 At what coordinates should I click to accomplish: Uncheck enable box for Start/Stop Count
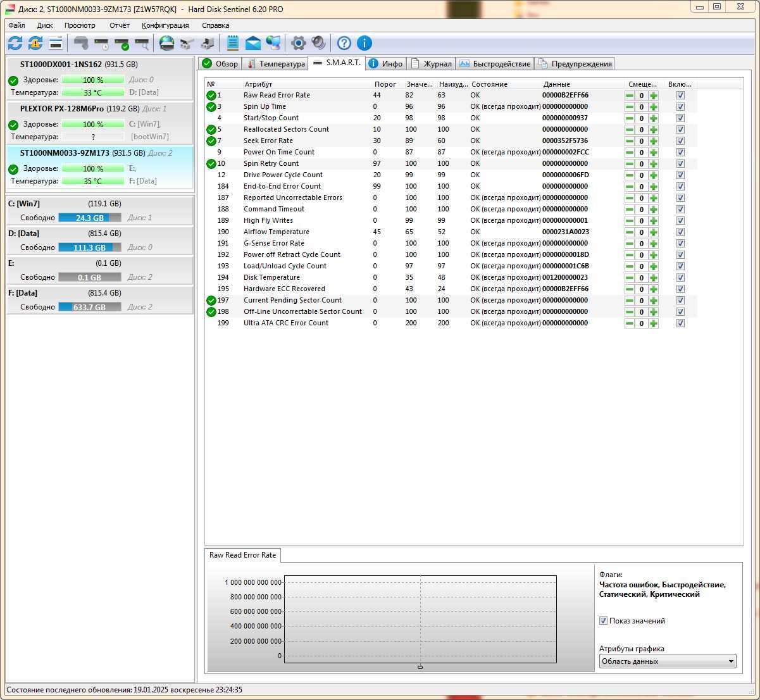[x=680, y=118]
